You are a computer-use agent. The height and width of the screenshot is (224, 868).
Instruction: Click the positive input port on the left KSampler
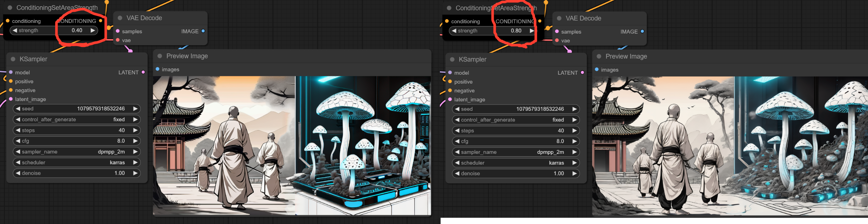(x=11, y=81)
